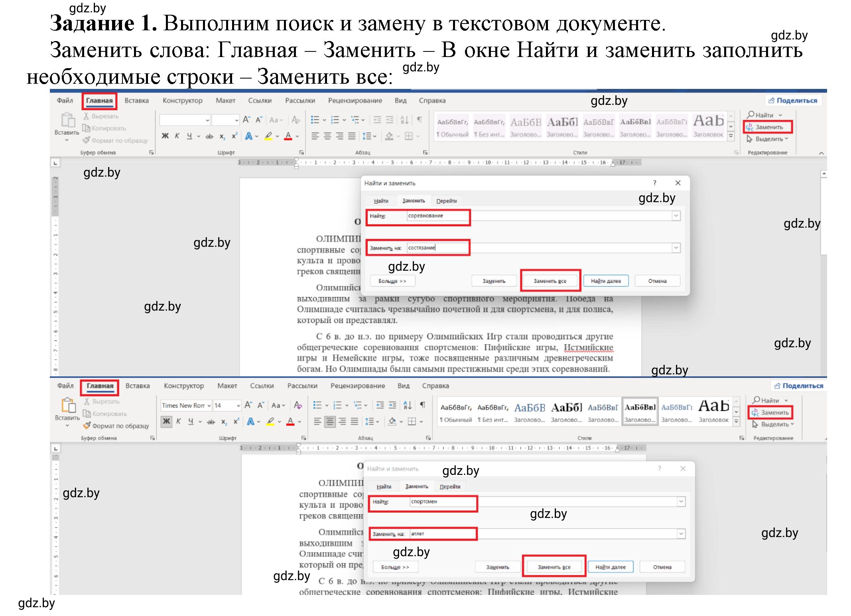Expand Найти history in соревнование dialog
851x616 pixels.
click(x=676, y=216)
